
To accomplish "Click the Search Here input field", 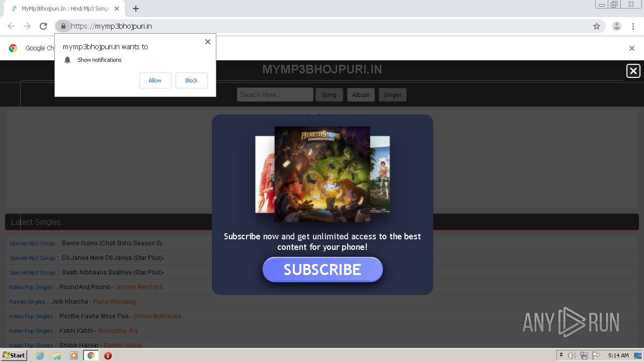I will coord(275,95).
